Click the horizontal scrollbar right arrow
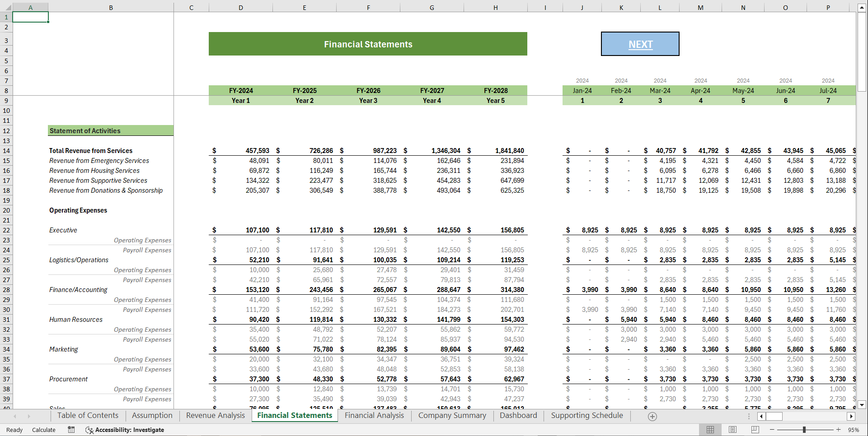This screenshot has width=868, height=436. 851,416
